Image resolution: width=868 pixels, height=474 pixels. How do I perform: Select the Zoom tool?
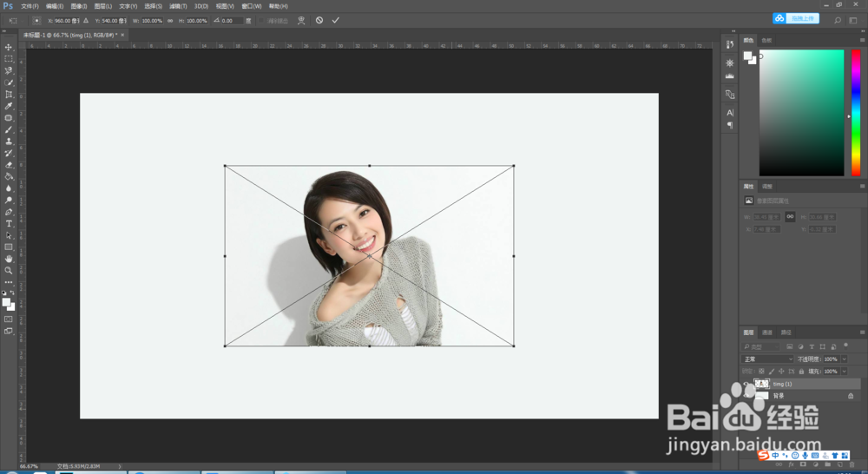[9, 271]
